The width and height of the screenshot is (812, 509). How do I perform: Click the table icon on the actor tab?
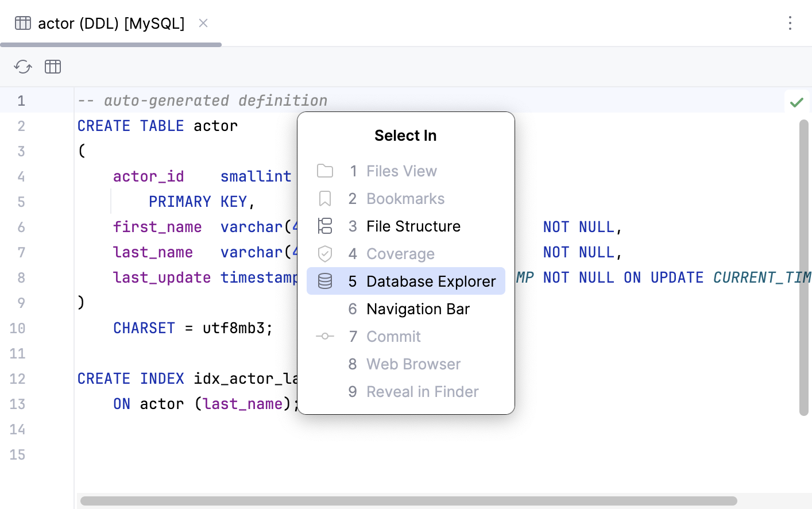(22, 23)
